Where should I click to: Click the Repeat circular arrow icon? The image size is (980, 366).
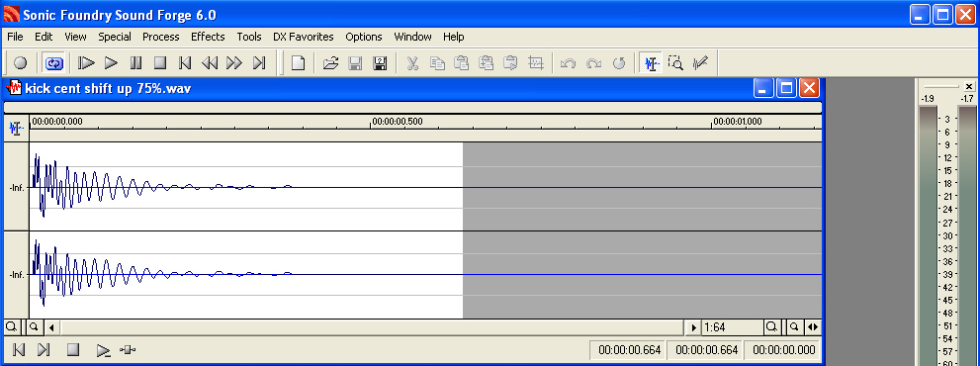[x=618, y=62]
